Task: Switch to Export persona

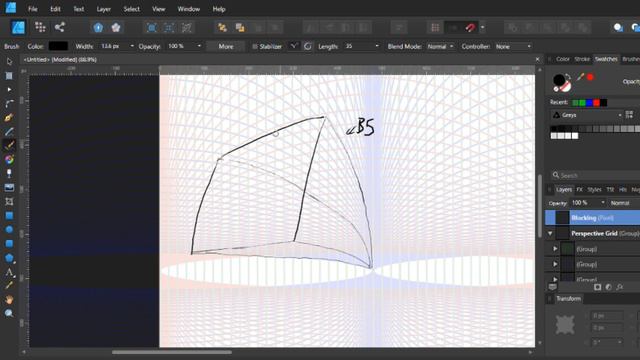Action: 60,27
